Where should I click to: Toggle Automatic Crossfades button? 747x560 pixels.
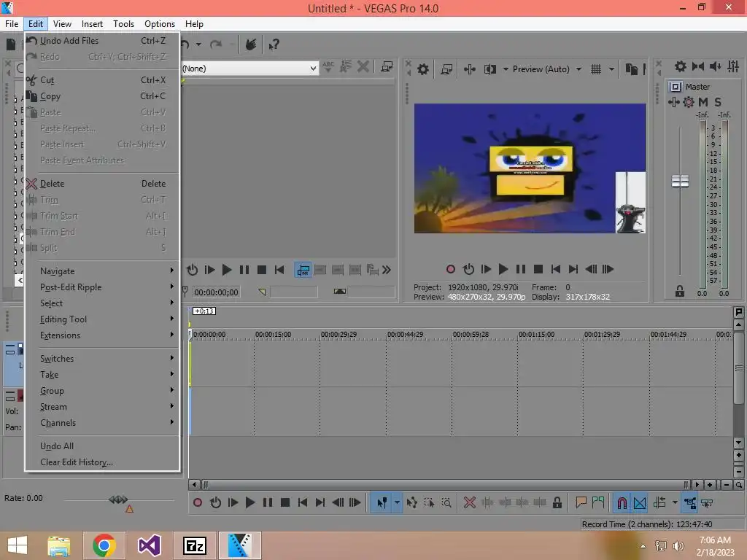click(640, 502)
